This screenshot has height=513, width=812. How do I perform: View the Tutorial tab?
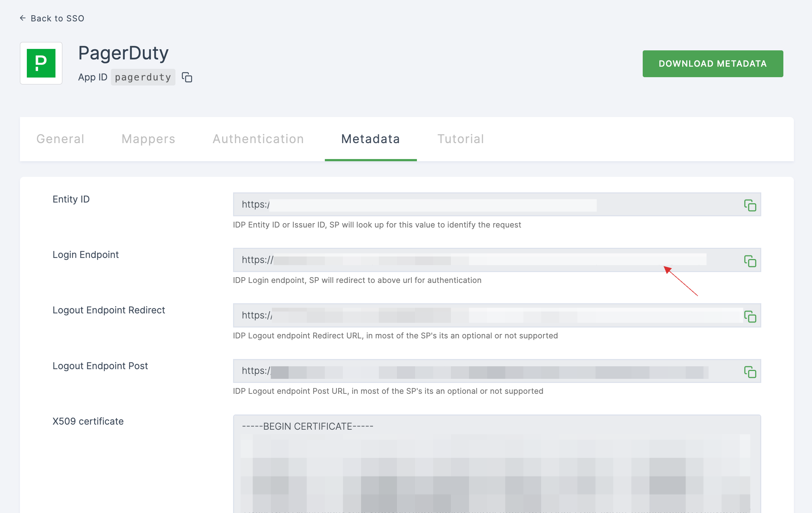pyautogui.click(x=460, y=139)
